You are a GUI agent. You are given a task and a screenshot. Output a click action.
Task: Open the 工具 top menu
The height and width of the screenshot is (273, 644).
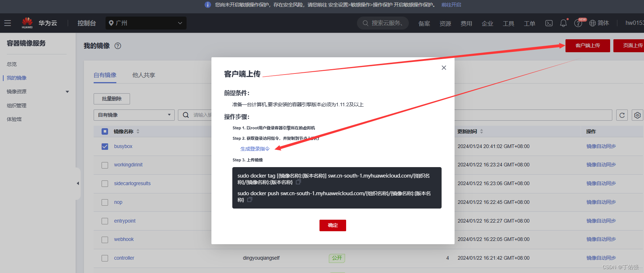(509, 23)
